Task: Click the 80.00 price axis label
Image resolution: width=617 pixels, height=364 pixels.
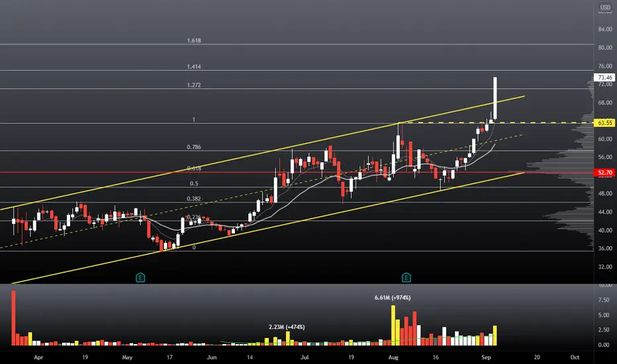Action: (x=605, y=48)
